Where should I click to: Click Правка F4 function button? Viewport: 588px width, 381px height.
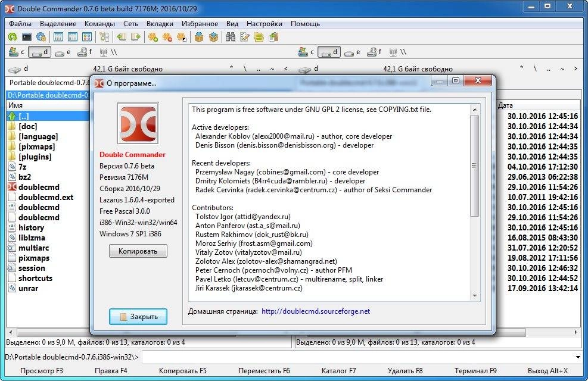(x=111, y=371)
